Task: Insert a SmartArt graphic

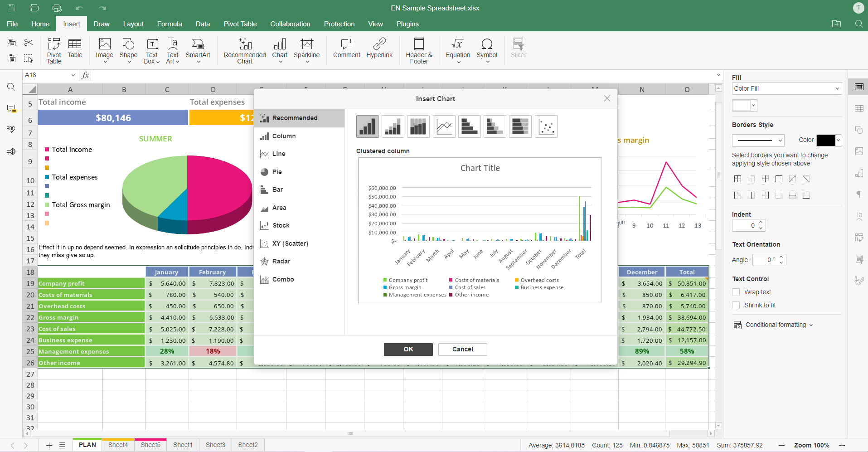Action: (198, 50)
